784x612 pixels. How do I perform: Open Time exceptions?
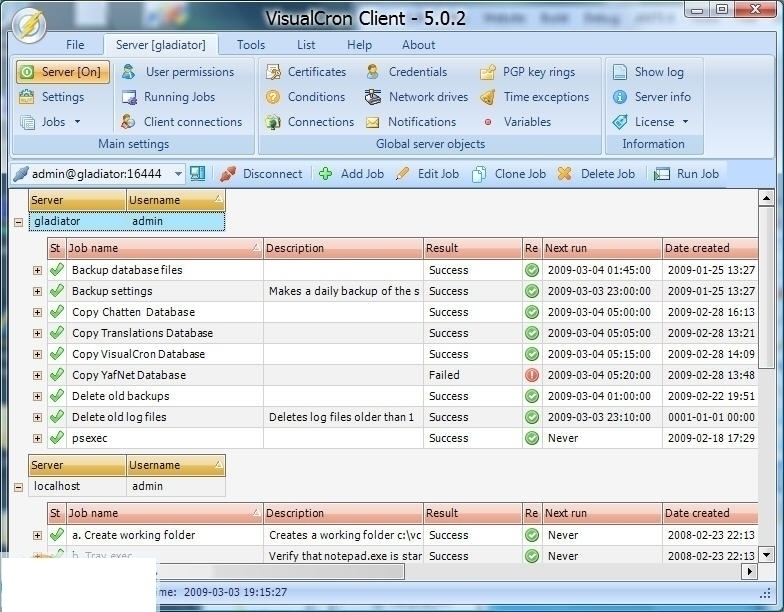[x=534, y=97]
